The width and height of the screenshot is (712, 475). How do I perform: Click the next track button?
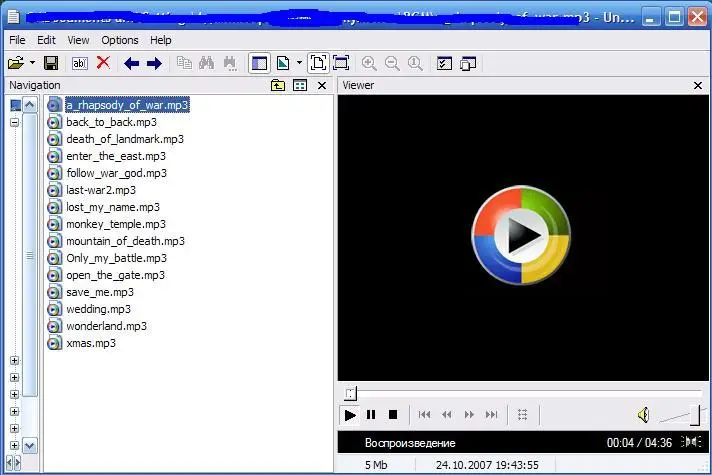click(x=492, y=415)
